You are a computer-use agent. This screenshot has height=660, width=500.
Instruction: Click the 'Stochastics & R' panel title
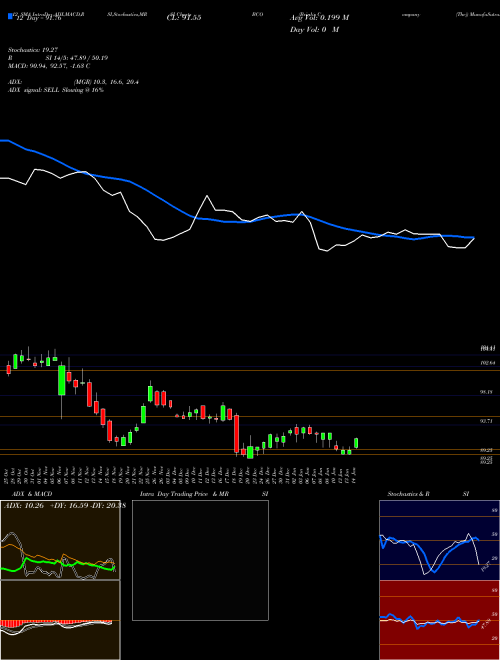[409, 494]
